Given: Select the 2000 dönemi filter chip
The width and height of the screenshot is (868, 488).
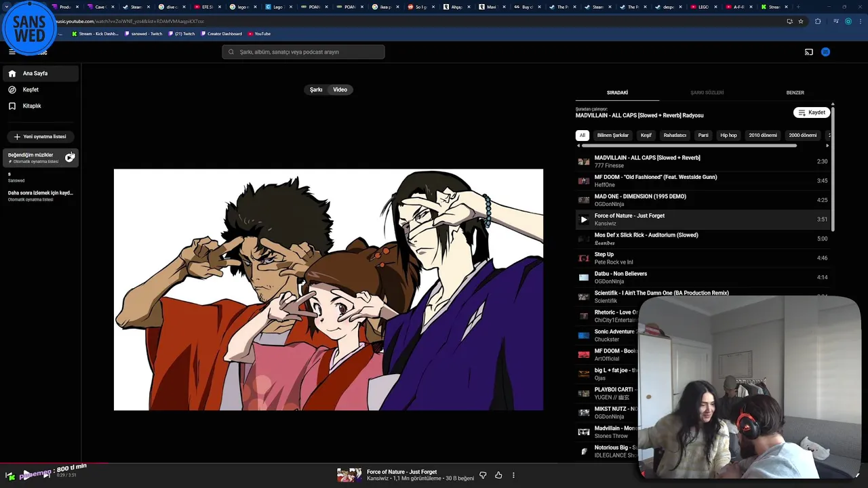Looking at the screenshot, I should 803,135.
